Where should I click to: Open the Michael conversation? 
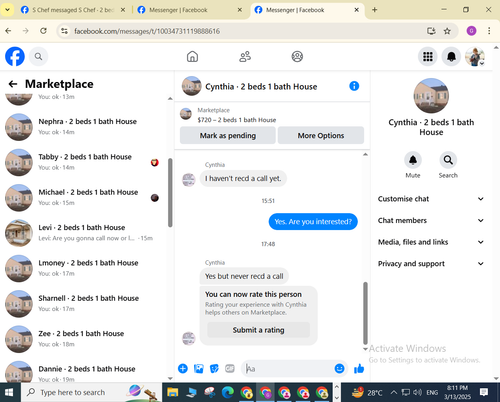[x=83, y=197]
